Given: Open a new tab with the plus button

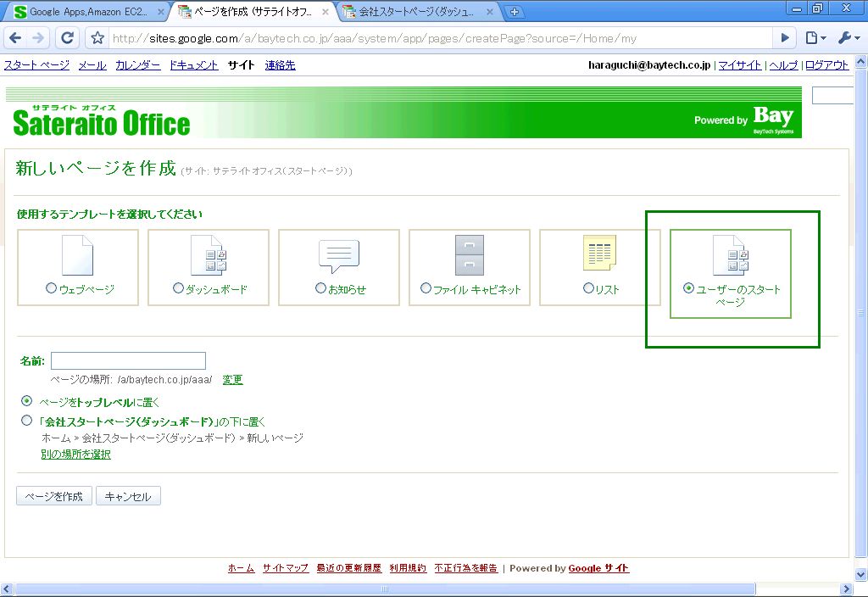Looking at the screenshot, I should click(x=515, y=12).
